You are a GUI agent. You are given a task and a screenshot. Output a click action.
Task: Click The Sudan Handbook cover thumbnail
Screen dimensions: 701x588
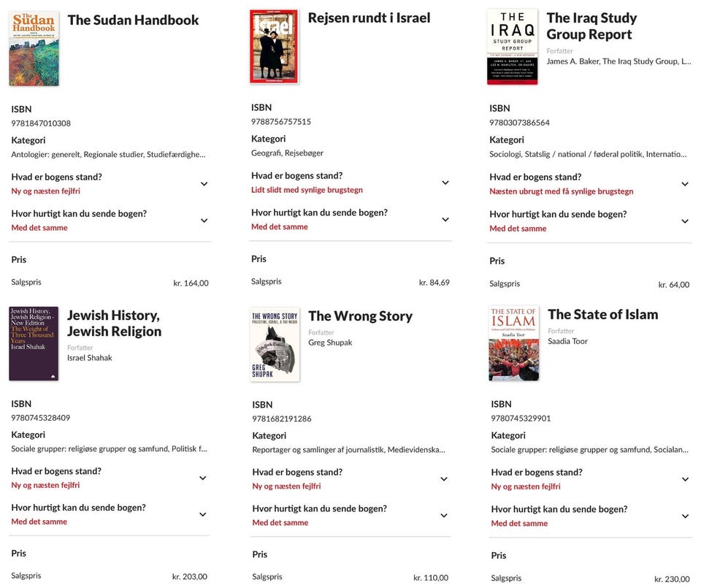click(x=34, y=48)
